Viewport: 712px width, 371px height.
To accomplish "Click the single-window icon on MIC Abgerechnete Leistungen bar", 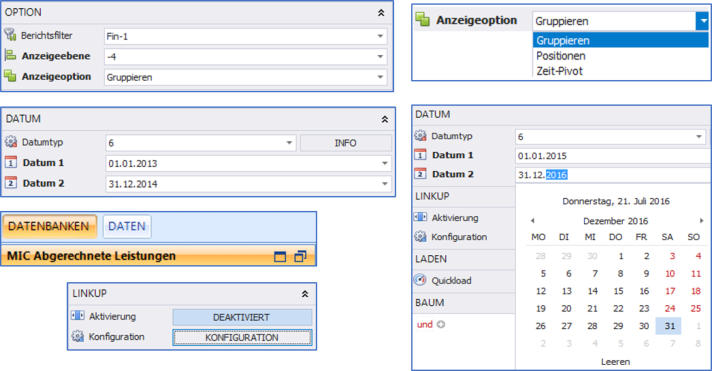I will click(x=280, y=257).
